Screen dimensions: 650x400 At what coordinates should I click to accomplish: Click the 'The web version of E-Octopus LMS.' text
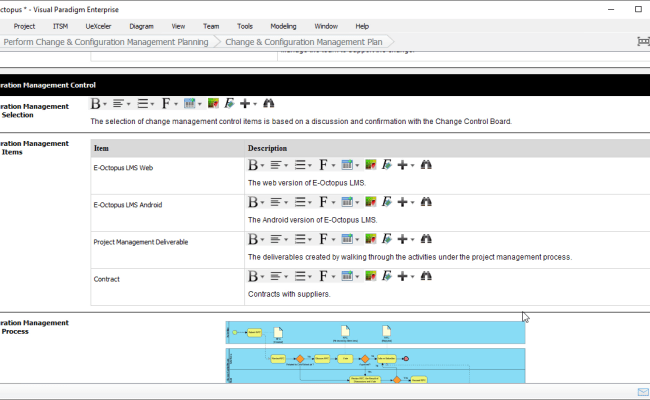pyautogui.click(x=307, y=183)
